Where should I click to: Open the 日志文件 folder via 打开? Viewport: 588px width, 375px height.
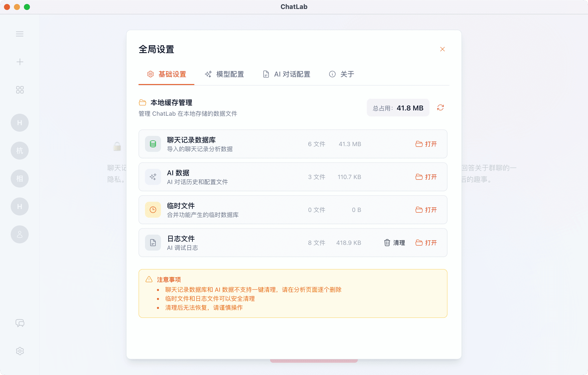coord(426,243)
